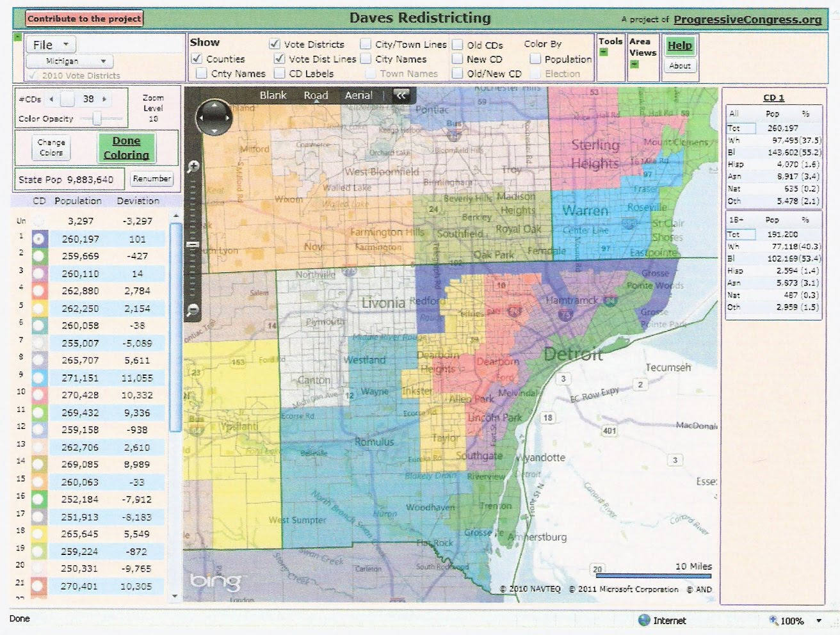Click the Color Opacity slider handle

[97, 118]
